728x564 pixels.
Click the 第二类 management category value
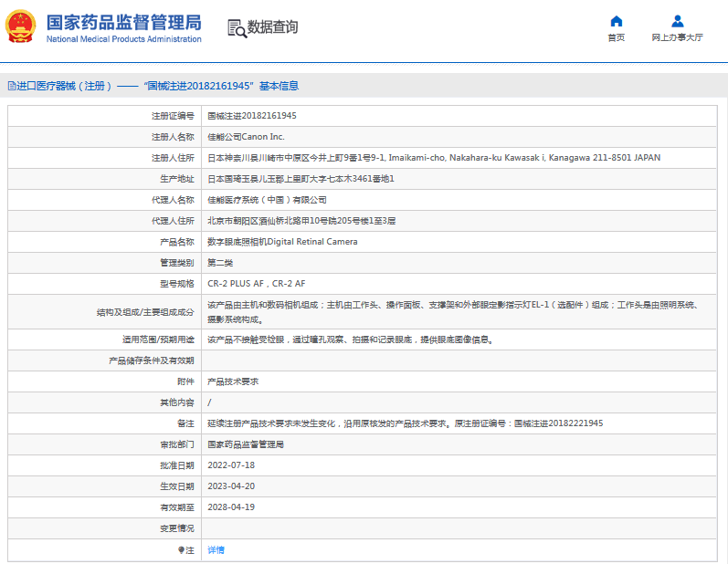(220, 263)
